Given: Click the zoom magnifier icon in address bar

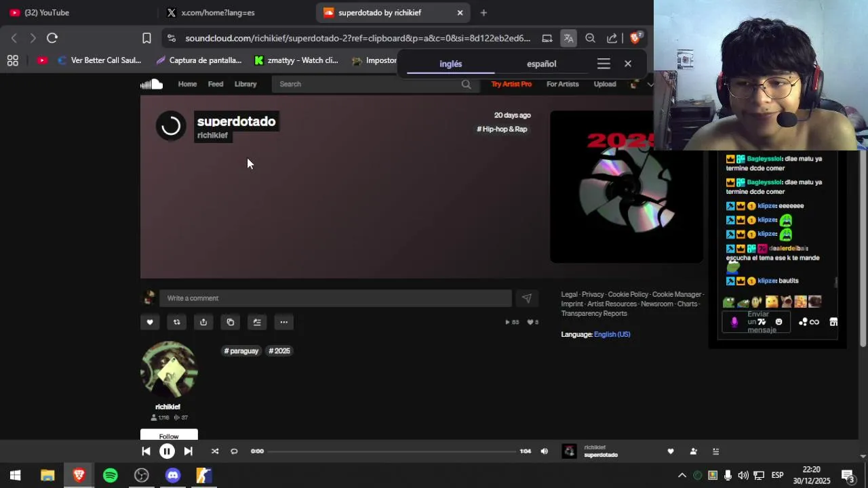Looking at the screenshot, I should (x=590, y=39).
